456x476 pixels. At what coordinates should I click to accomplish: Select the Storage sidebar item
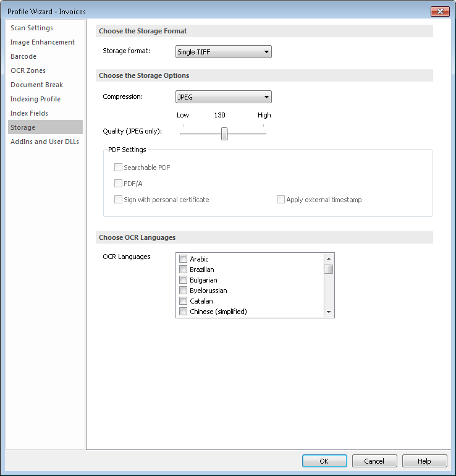click(45, 127)
